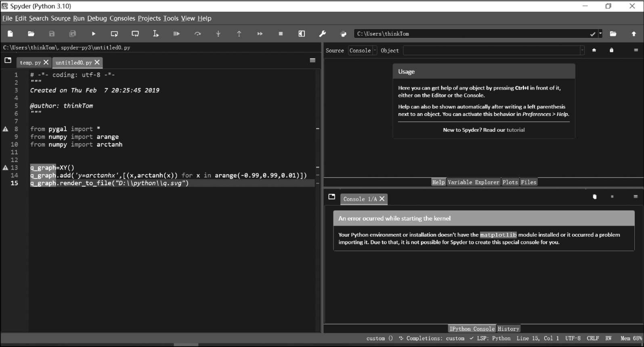
Task: Click the Stop debugging square icon
Action: tap(281, 34)
